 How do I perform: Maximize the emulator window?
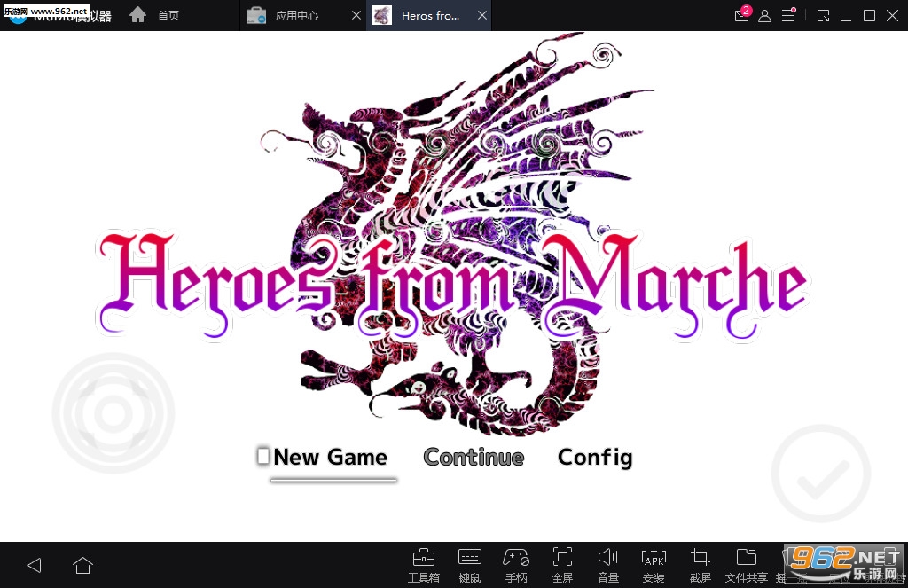[x=869, y=16]
